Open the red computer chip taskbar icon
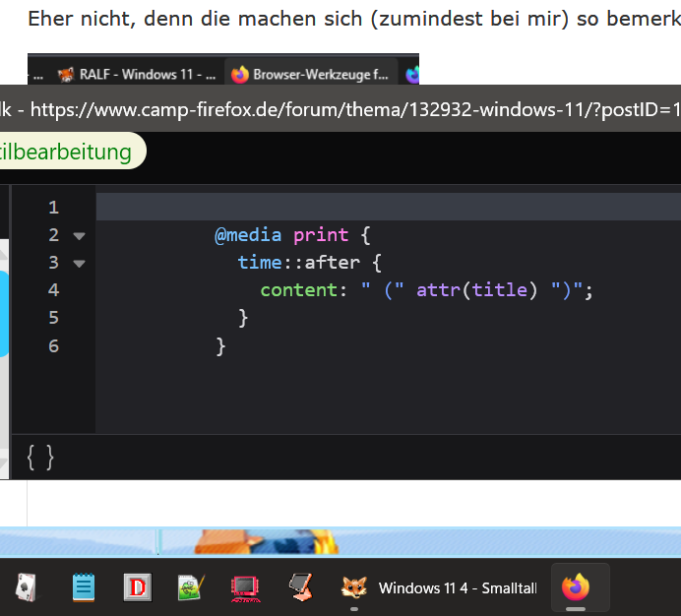The height and width of the screenshot is (616, 681). [245, 587]
